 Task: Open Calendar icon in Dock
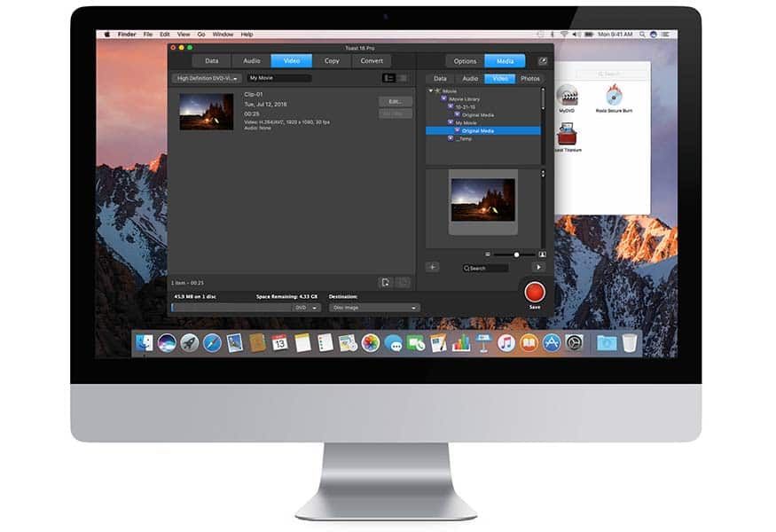click(x=279, y=342)
